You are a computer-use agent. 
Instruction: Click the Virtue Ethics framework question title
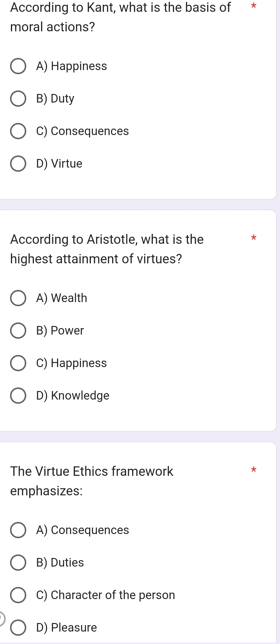(x=91, y=481)
